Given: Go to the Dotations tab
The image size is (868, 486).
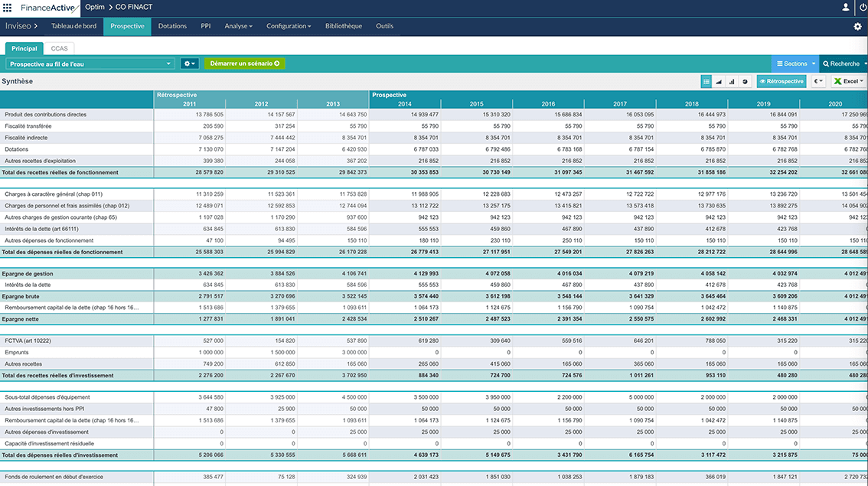Looking at the screenshot, I should coord(172,26).
